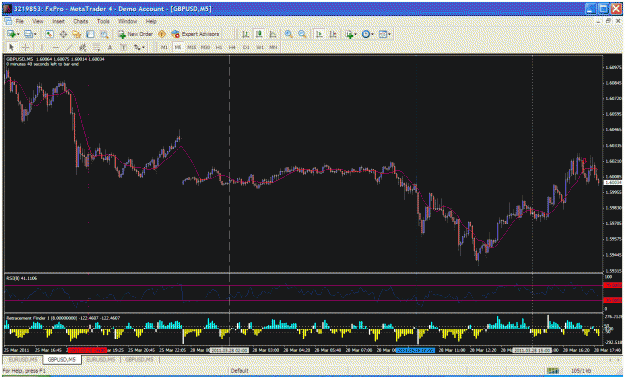This screenshot has height=377, width=625.
Task: Toggle Chart Shift from right border
Action: click(332, 34)
